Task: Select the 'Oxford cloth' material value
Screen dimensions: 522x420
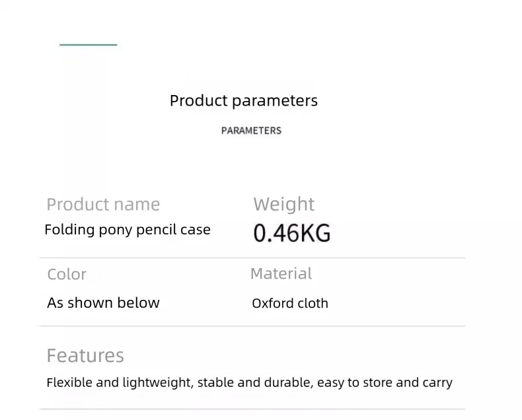Action: [x=290, y=304]
